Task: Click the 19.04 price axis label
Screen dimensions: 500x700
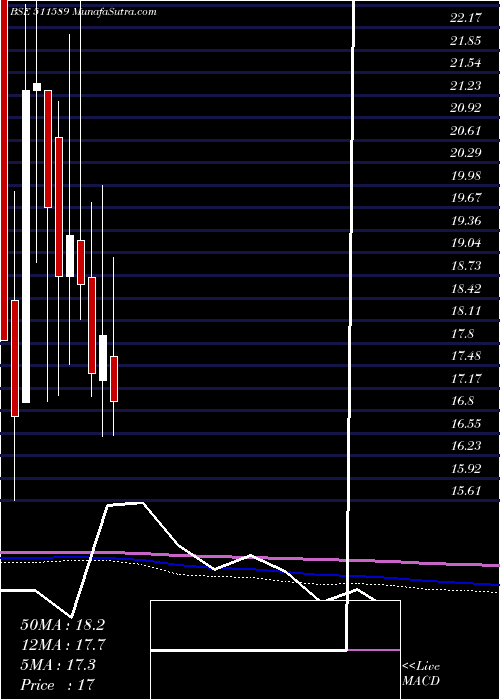Action: point(466,243)
